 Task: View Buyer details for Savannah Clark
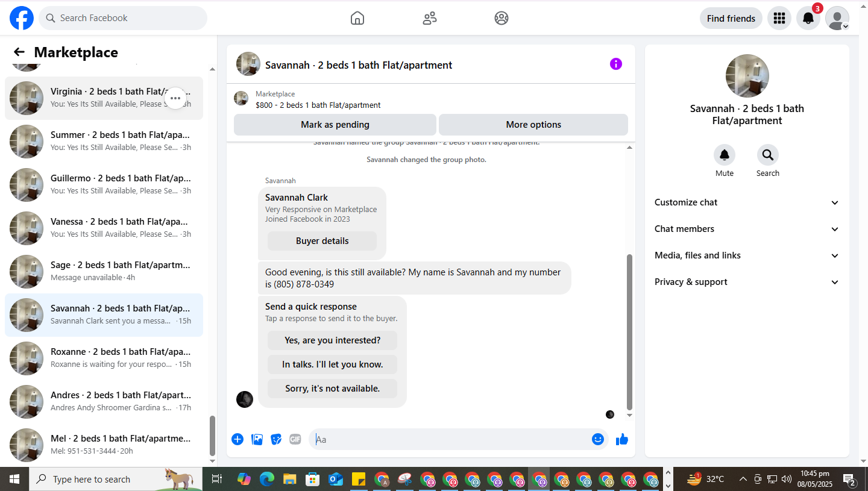[x=322, y=241]
